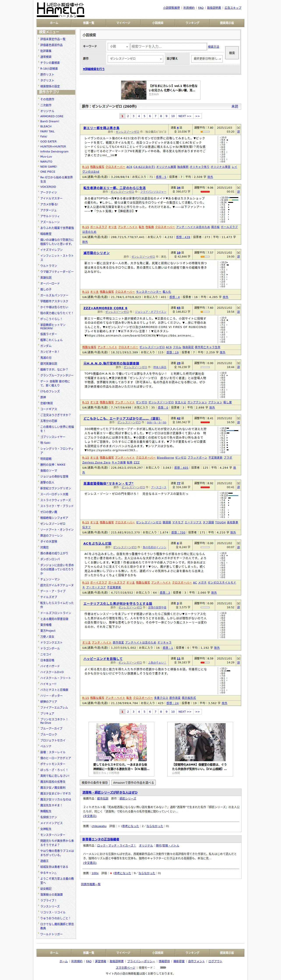Open マイページ in the top navigation bar
281x980 pixels.
point(123,23)
